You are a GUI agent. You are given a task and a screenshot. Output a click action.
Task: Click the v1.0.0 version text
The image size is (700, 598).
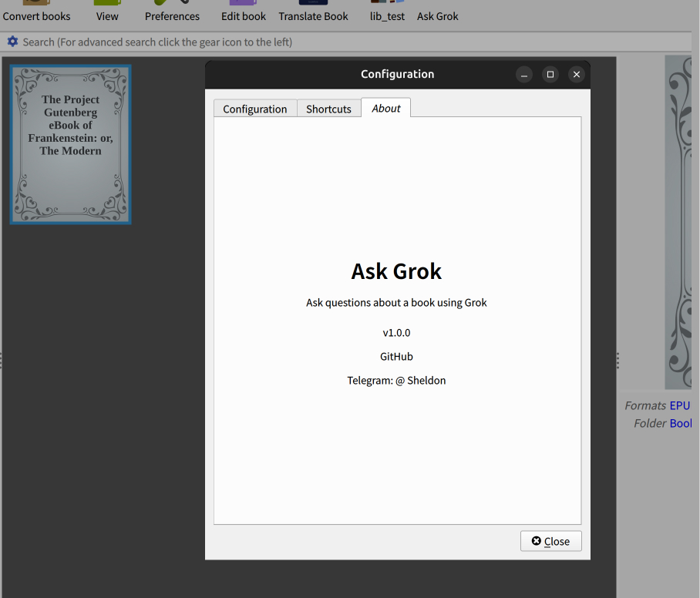[x=396, y=333]
